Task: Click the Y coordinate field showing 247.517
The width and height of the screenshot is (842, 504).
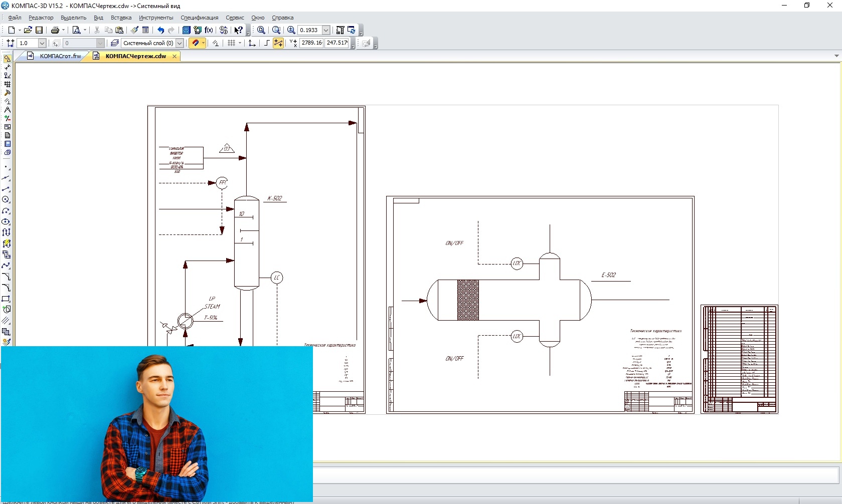Action: pyautogui.click(x=337, y=43)
